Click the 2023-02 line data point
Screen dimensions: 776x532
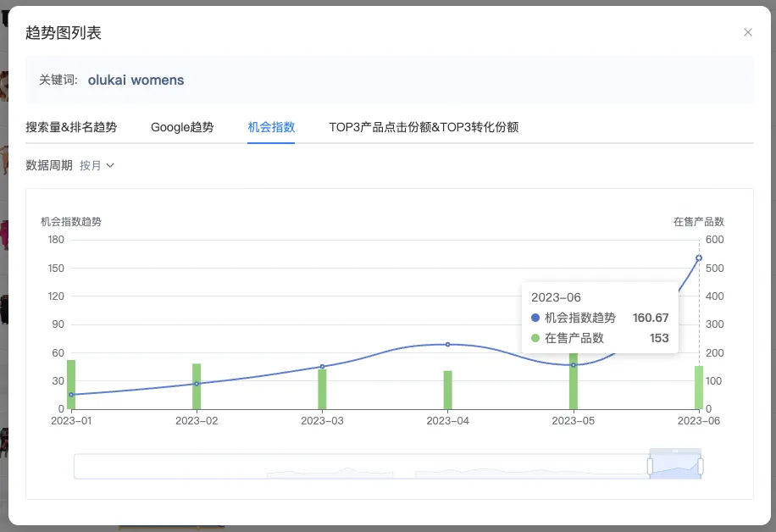coord(197,384)
